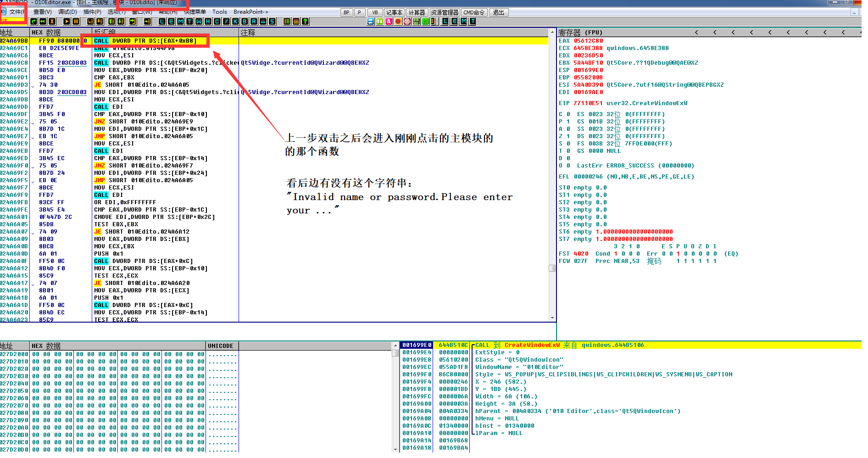
Task: Open Threads window with T icon in main toolbar
Action: click(189, 21)
